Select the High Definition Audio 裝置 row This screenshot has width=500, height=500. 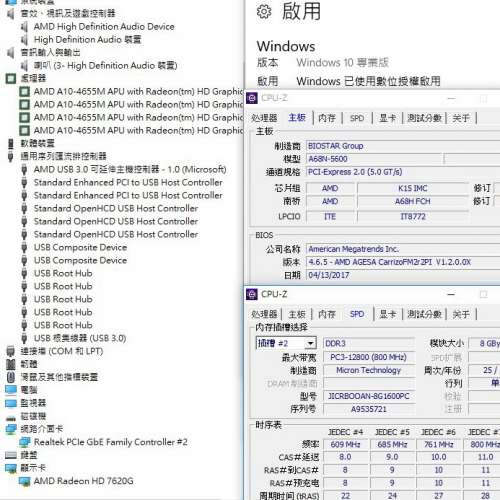[x=87, y=40]
